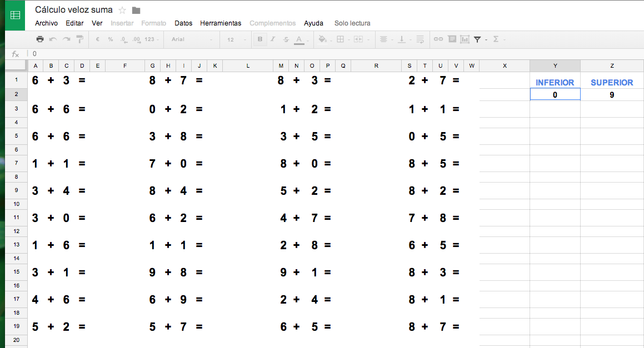The width and height of the screenshot is (644, 348).
Task: Click the Cálculo veloz suma document title
Action: coord(73,10)
